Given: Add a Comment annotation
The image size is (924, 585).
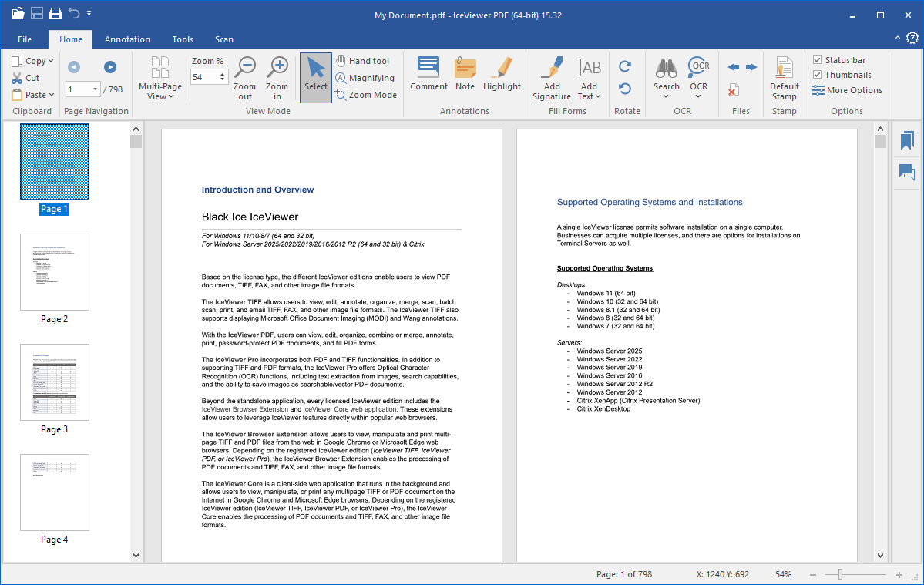Looking at the screenshot, I should 428,74.
